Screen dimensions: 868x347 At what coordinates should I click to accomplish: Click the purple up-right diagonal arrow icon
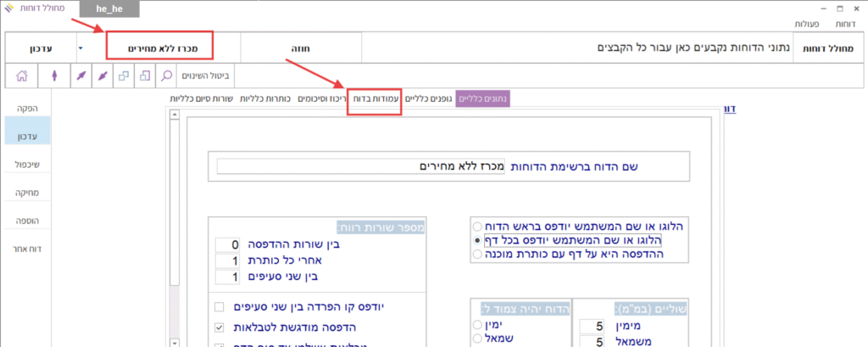[x=80, y=76]
